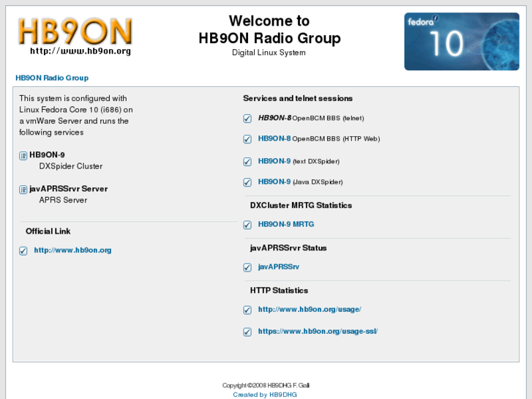This screenshot has width=532, height=399.
Task: Click the Services and telnet sessions heading
Action: click(x=298, y=99)
